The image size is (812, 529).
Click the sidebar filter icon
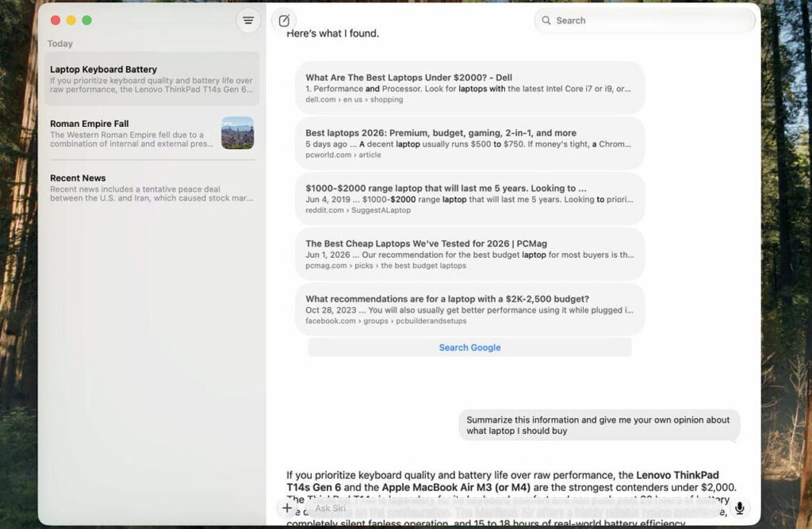[248, 21]
